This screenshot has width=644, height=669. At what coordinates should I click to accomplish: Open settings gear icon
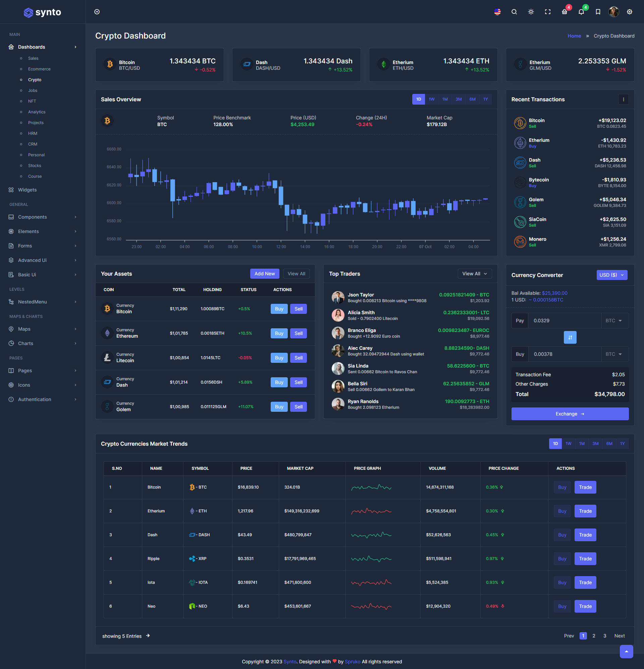pyautogui.click(x=629, y=12)
